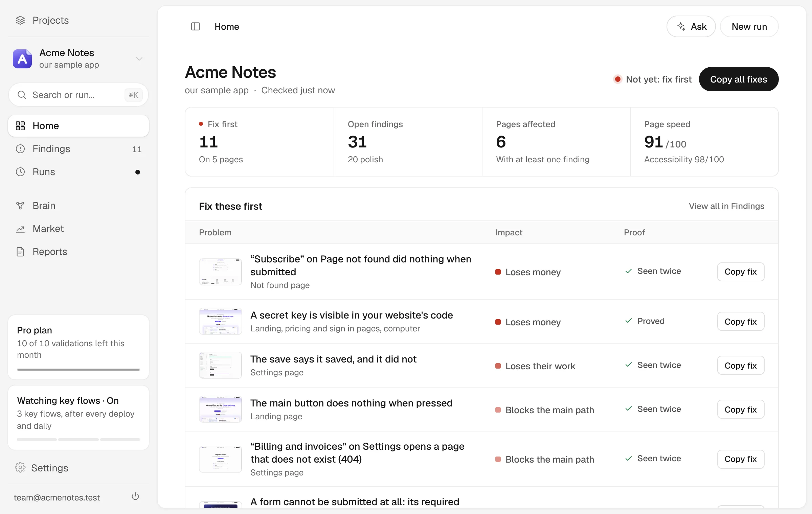Click team@acmenotes.test account email
Screen dimensions: 812x514
click(57, 497)
